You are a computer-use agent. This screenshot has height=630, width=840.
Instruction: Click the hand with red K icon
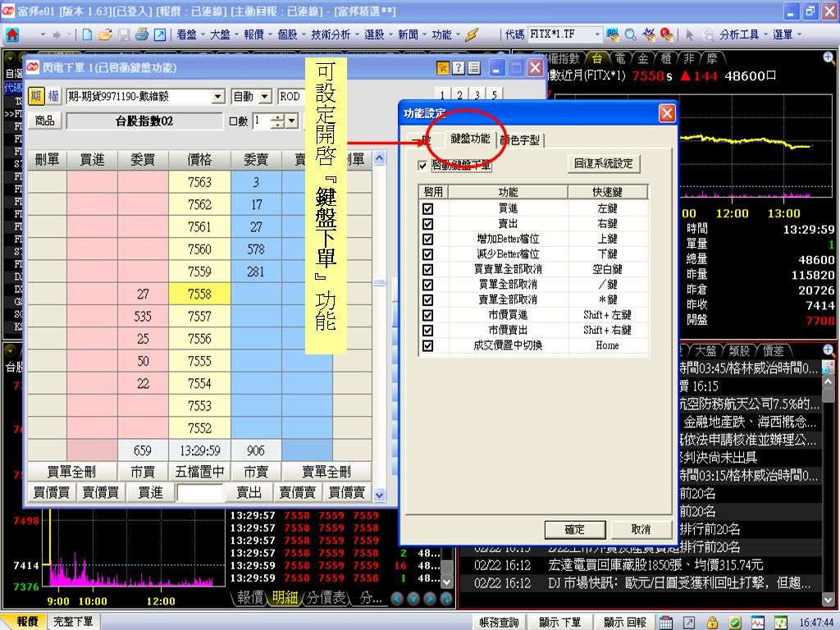[666, 34]
